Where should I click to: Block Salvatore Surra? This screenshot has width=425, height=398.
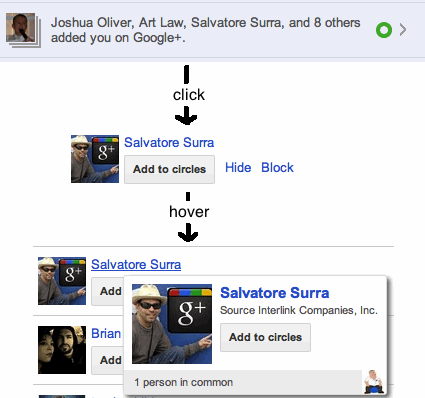pyautogui.click(x=277, y=167)
